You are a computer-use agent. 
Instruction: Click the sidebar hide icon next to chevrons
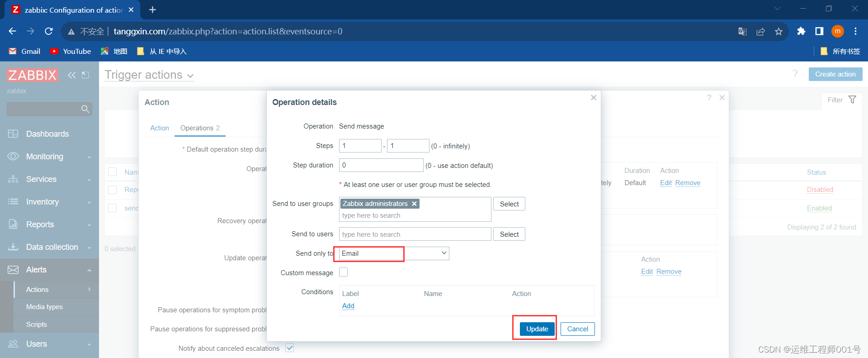coord(85,75)
